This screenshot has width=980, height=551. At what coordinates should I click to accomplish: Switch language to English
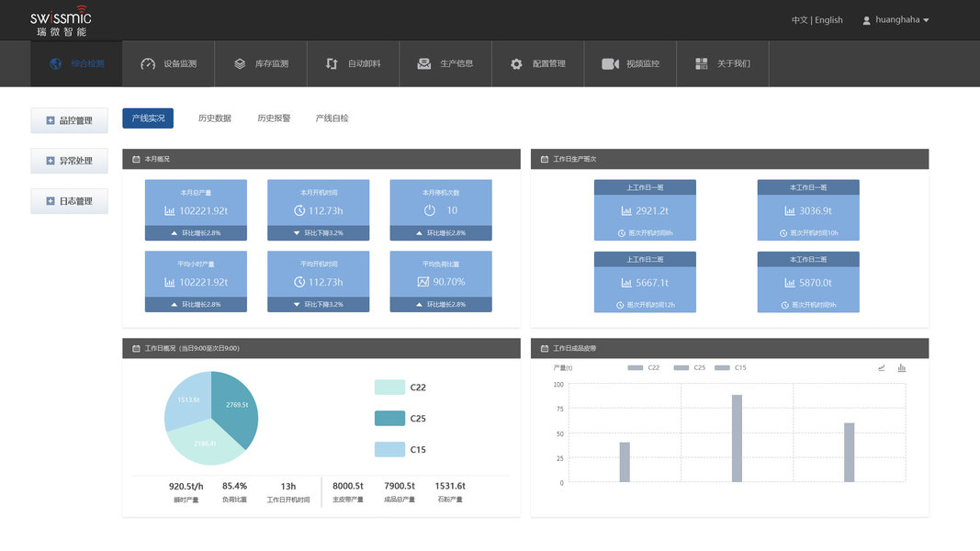pos(828,20)
